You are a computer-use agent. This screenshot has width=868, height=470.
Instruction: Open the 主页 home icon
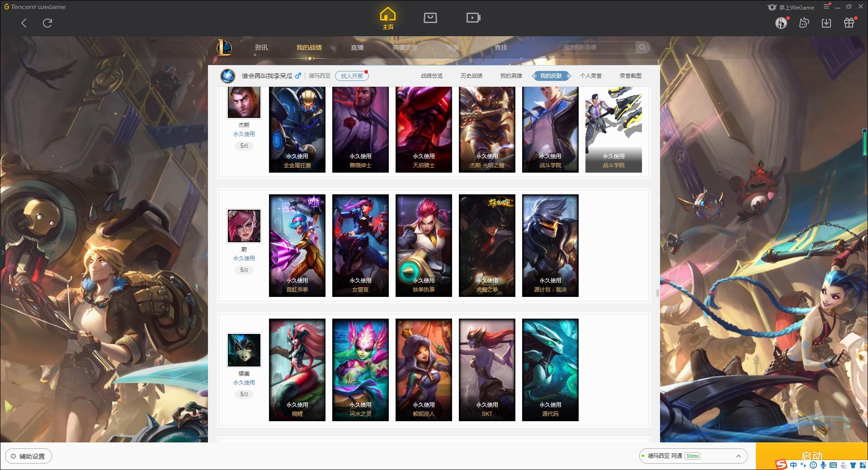[x=388, y=19]
